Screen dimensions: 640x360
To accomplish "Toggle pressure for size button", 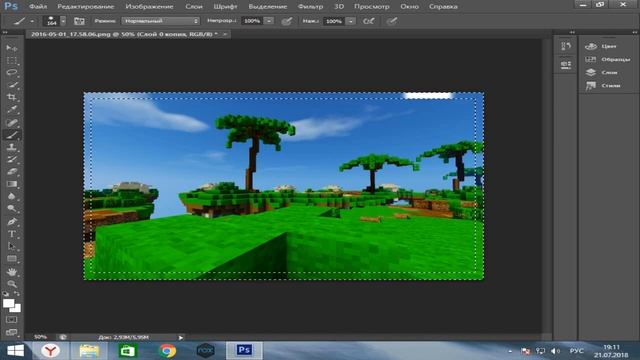I will click(391, 21).
